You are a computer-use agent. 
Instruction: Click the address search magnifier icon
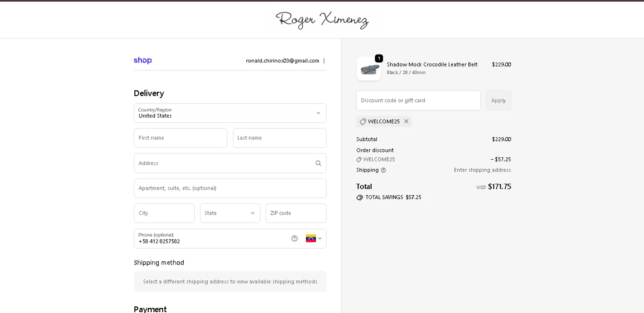point(318,163)
